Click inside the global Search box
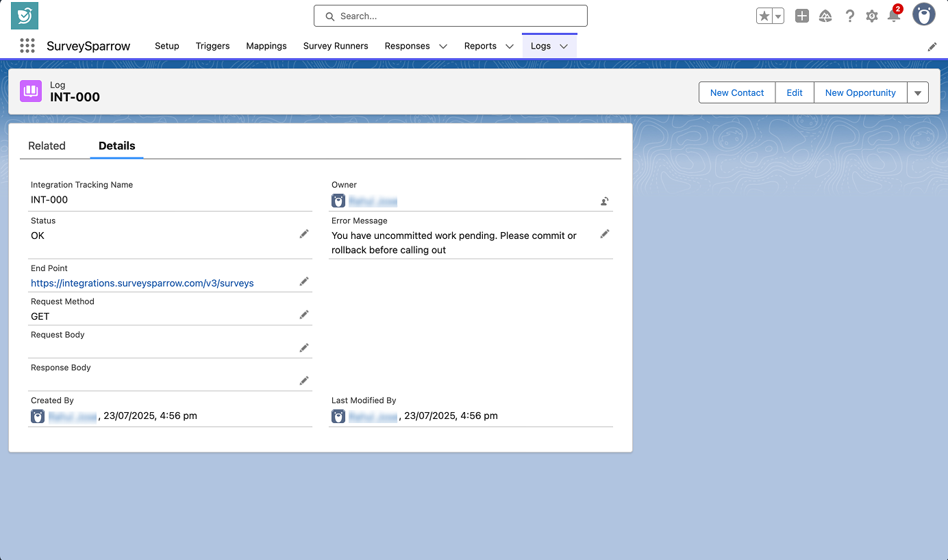 click(450, 16)
